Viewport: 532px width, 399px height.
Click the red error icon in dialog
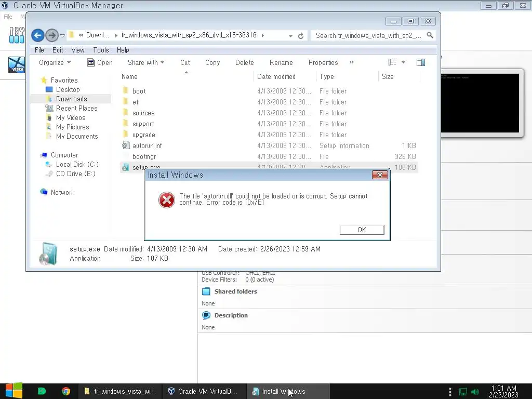(167, 200)
